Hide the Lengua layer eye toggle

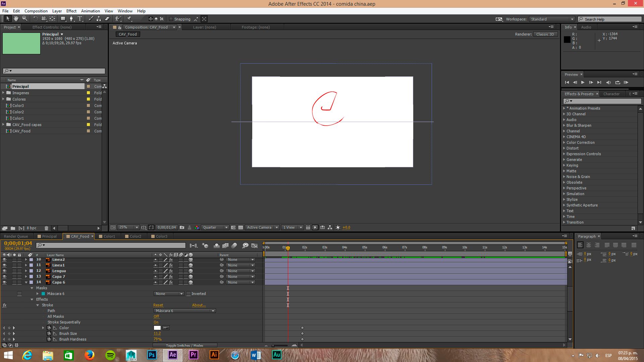4,271
